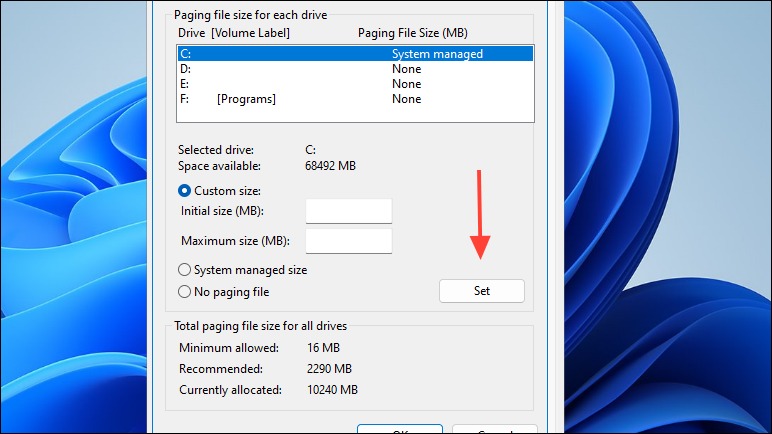Click the Space available 68492 MB value
The image size is (772, 434).
(x=330, y=166)
